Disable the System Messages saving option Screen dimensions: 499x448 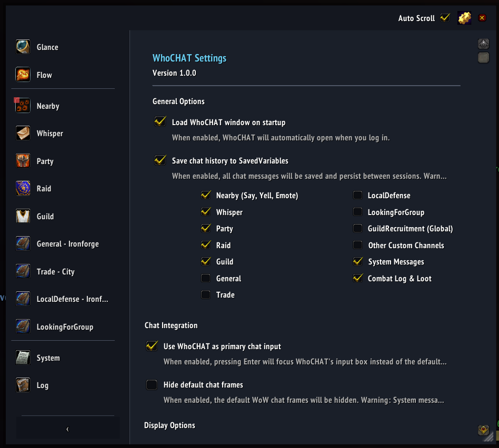[x=357, y=261]
